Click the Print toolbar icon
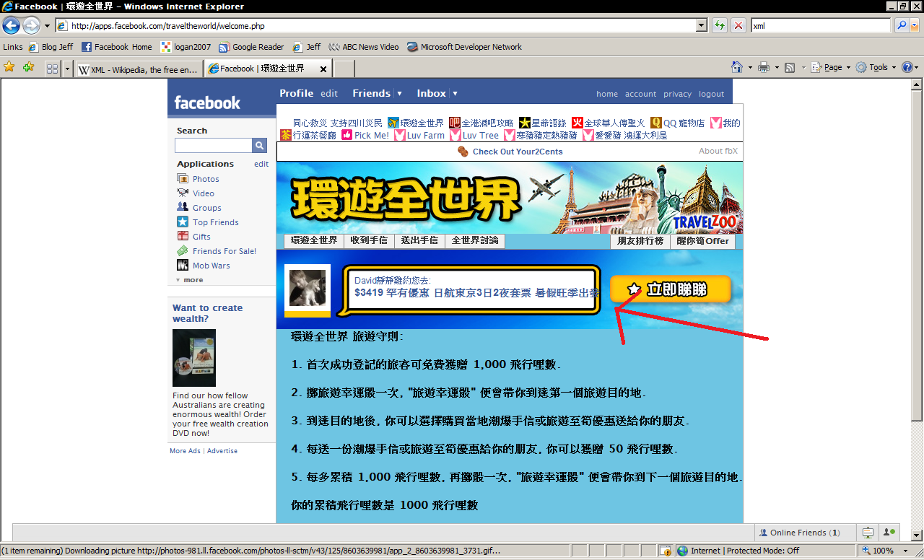The width and height of the screenshot is (924, 560). point(764,67)
